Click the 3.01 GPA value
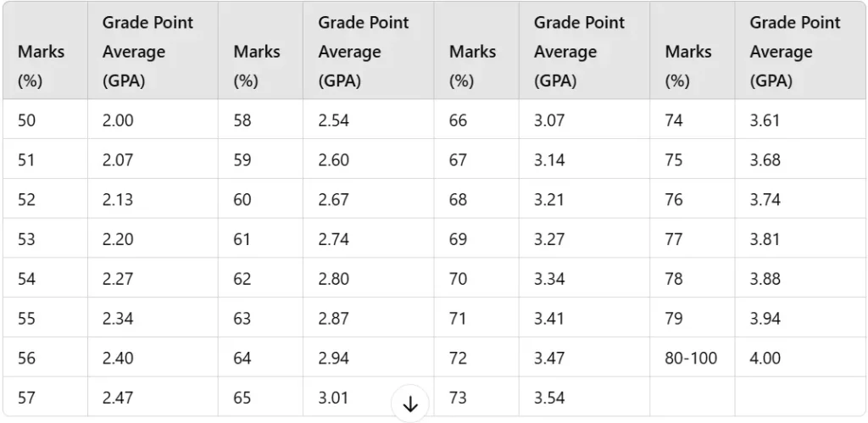868x423 pixels. pos(334,398)
